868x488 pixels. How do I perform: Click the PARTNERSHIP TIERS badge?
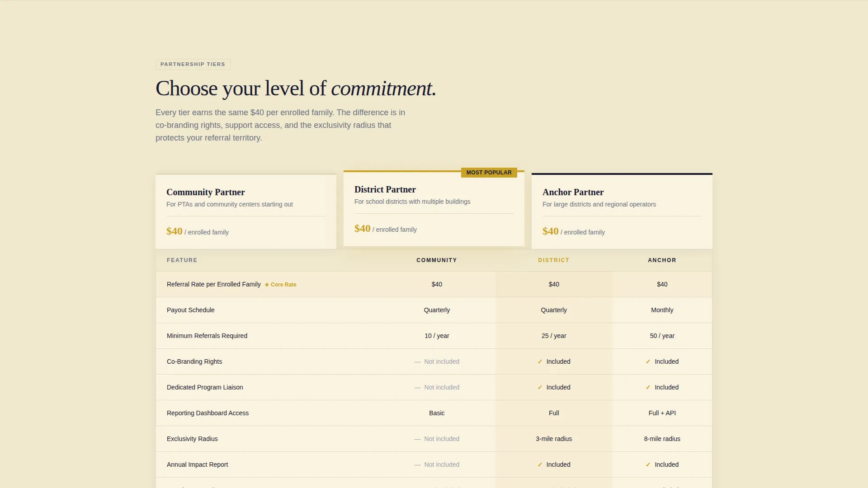point(193,64)
